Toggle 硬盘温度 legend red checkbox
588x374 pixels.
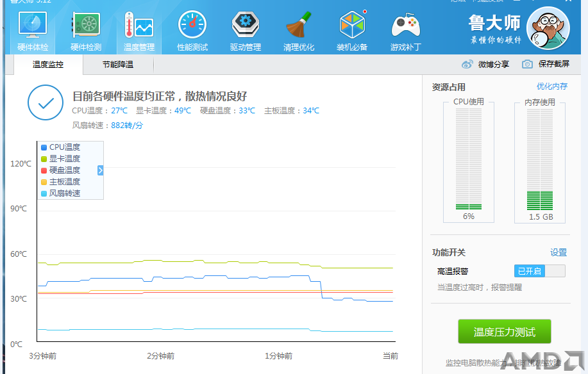click(44, 171)
